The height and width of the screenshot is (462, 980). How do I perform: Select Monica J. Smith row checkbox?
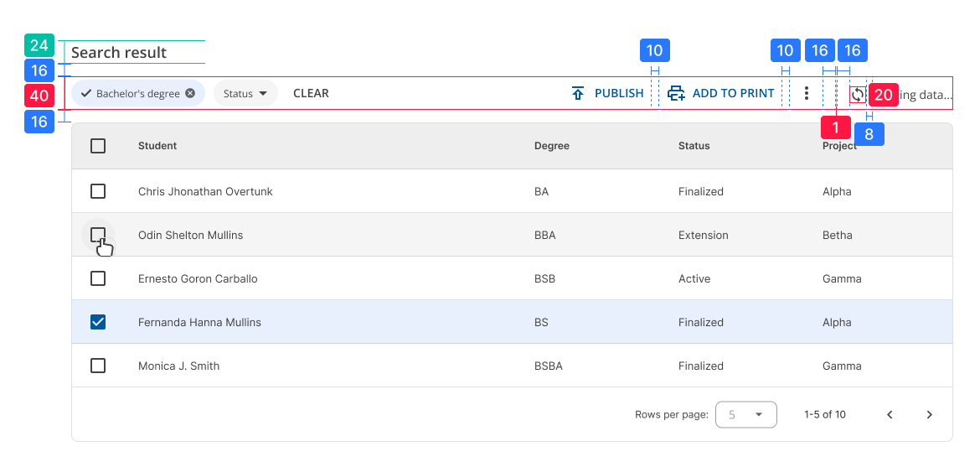98,366
